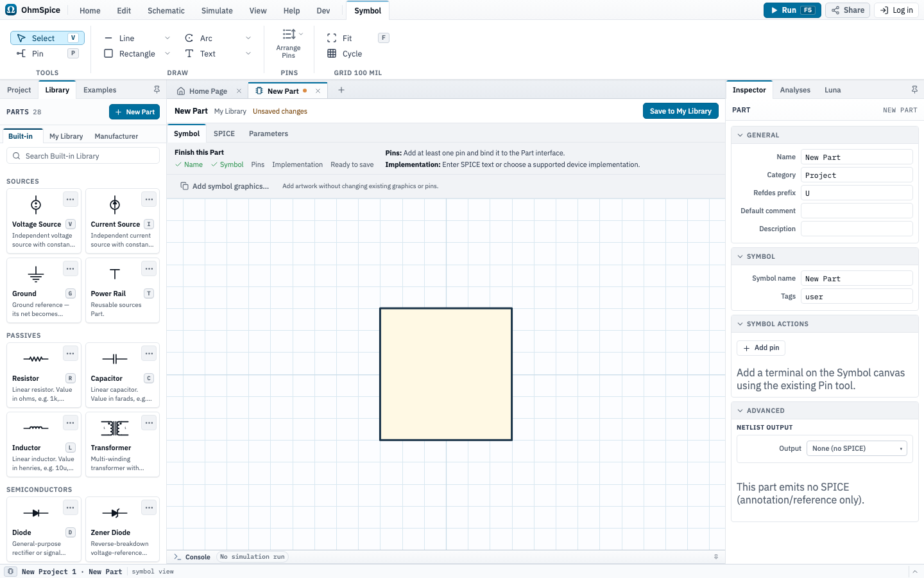924x578 pixels.
Task: Switch to the SPICE tab
Action: click(x=224, y=134)
